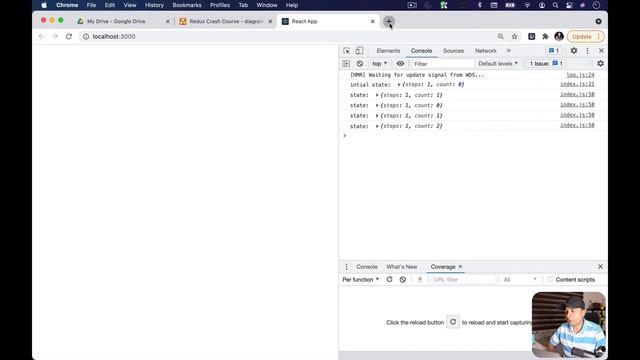640x360 pixels.
Task: Open a new Chrome tab
Action: (x=388, y=21)
